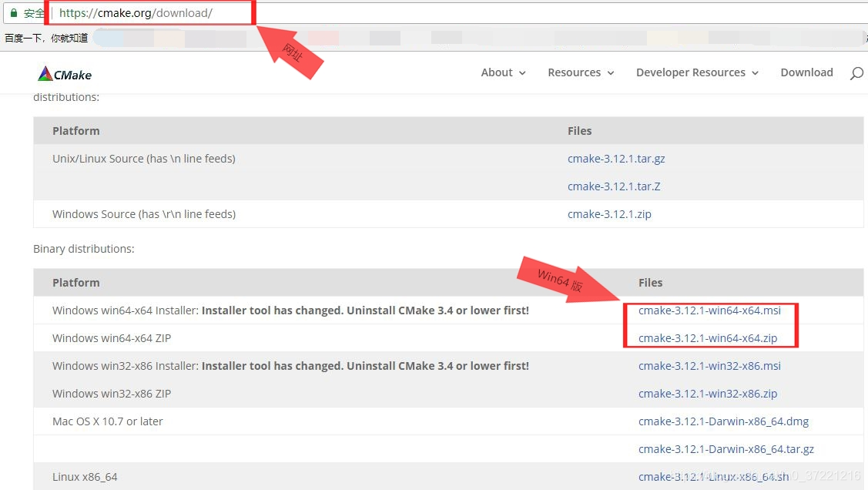Viewport: 868px width, 490px height.
Task: Click the browser address bar URL
Action: click(x=136, y=13)
